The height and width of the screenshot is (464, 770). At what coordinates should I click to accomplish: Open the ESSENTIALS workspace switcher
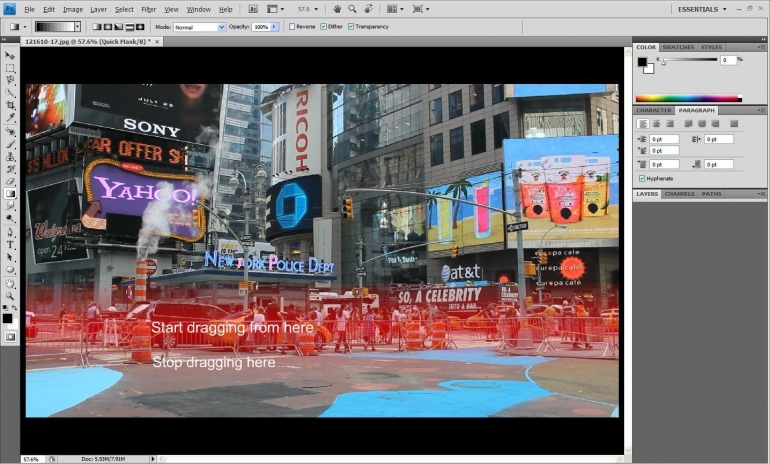pos(702,9)
